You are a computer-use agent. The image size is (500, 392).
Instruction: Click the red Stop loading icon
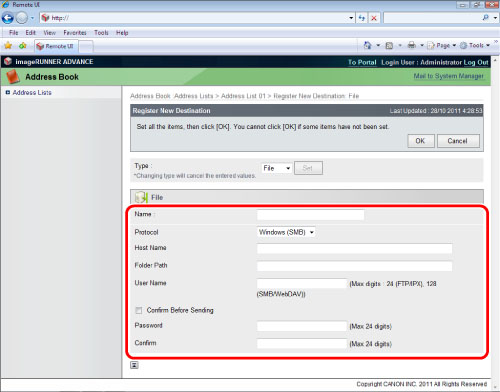(x=374, y=18)
